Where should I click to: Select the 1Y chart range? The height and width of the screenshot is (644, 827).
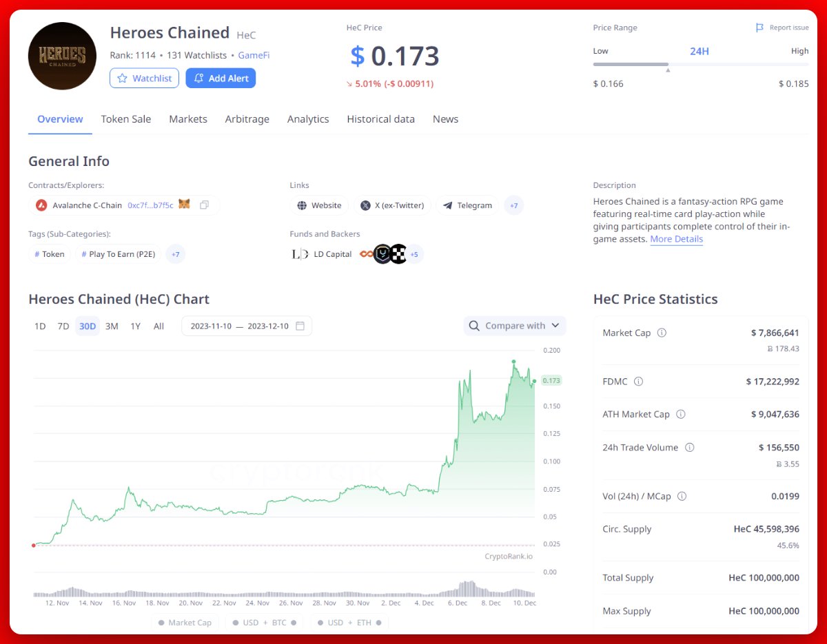point(135,326)
